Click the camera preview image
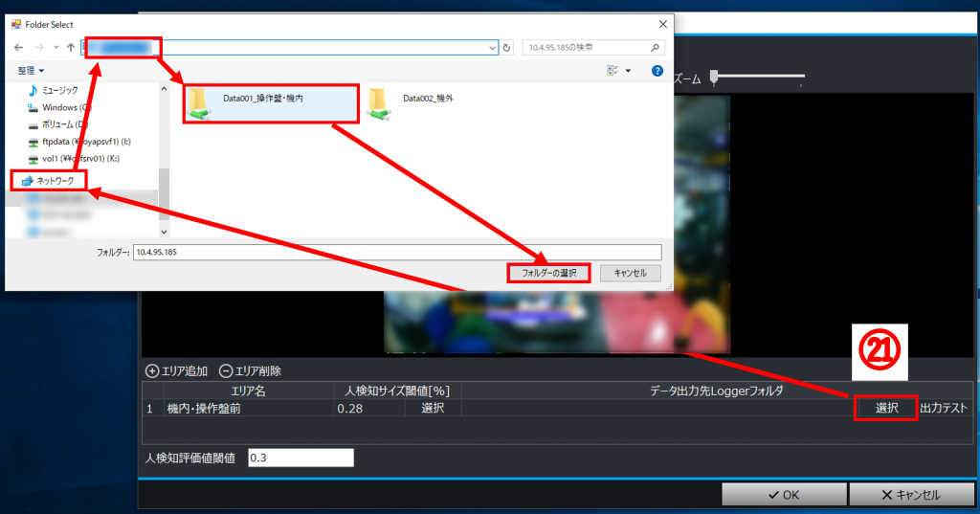 pyautogui.click(x=556, y=322)
